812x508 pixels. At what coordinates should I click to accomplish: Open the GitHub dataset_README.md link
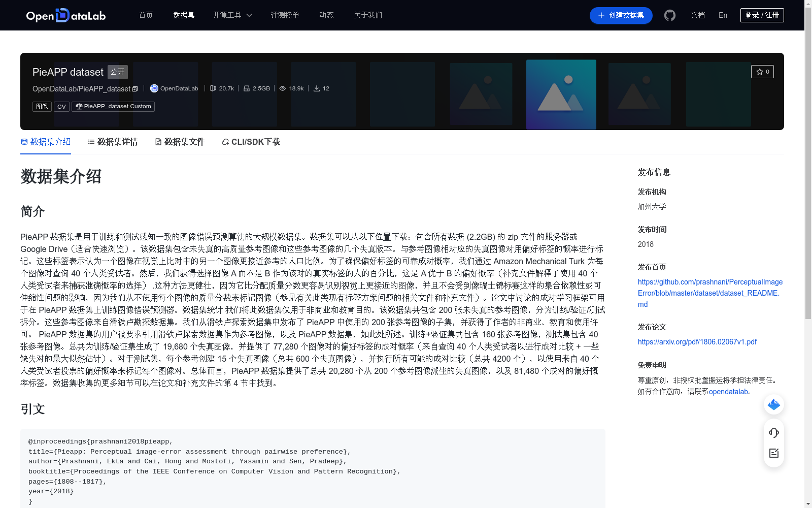[710, 293]
